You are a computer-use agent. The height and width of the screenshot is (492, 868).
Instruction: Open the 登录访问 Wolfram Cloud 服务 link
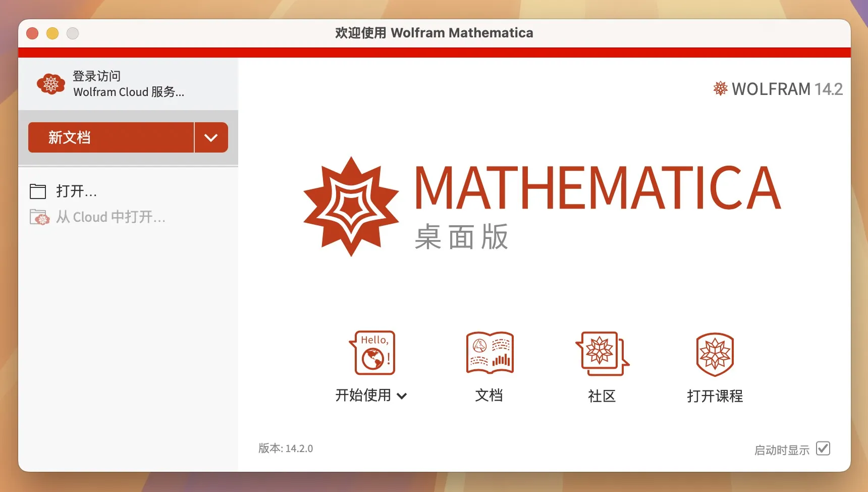[x=129, y=84]
